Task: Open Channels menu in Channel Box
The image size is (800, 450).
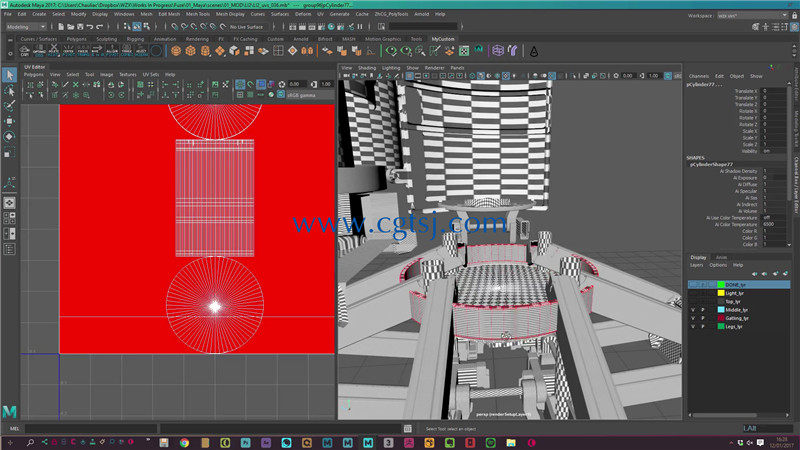Action: coord(698,76)
